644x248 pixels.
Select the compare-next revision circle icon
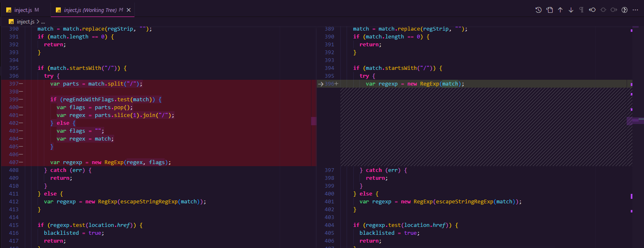pyautogui.click(x=613, y=10)
